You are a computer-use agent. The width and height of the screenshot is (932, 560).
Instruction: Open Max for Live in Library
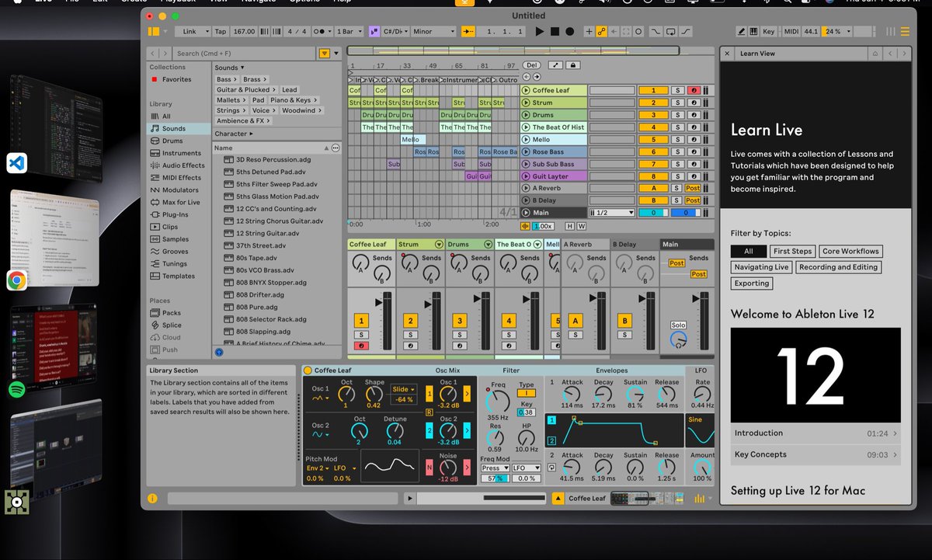[x=181, y=203]
